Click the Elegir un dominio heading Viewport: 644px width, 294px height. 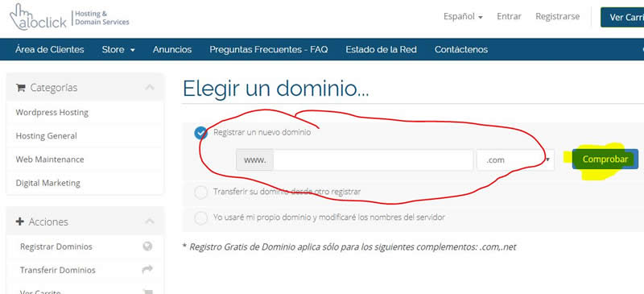pyautogui.click(x=275, y=88)
